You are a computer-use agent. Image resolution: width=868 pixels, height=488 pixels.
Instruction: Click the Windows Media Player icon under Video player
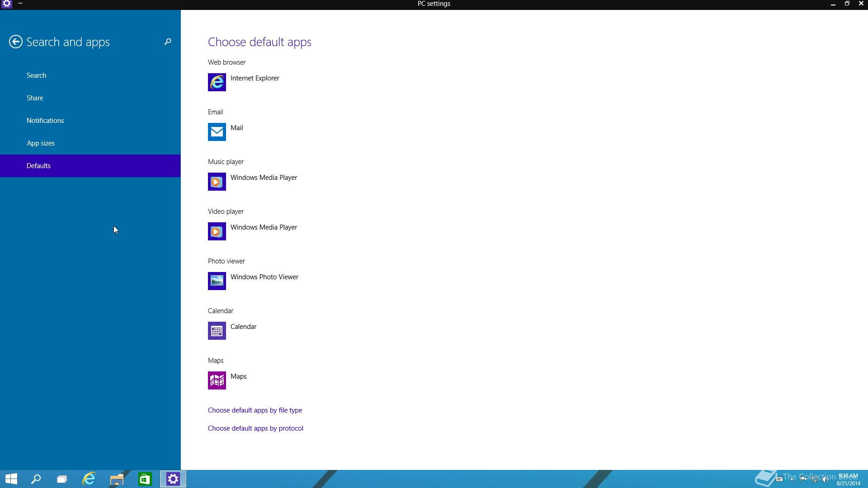click(x=217, y=231)
